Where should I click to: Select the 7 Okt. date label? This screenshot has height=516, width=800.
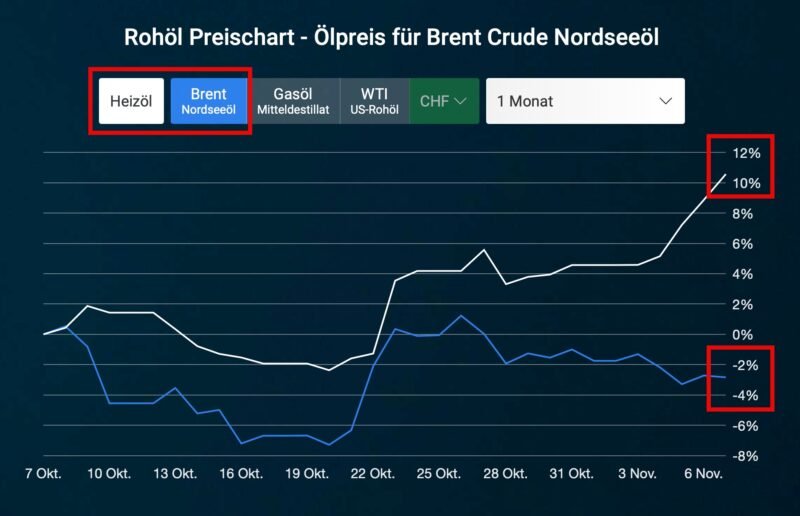(x=43, y=473)
